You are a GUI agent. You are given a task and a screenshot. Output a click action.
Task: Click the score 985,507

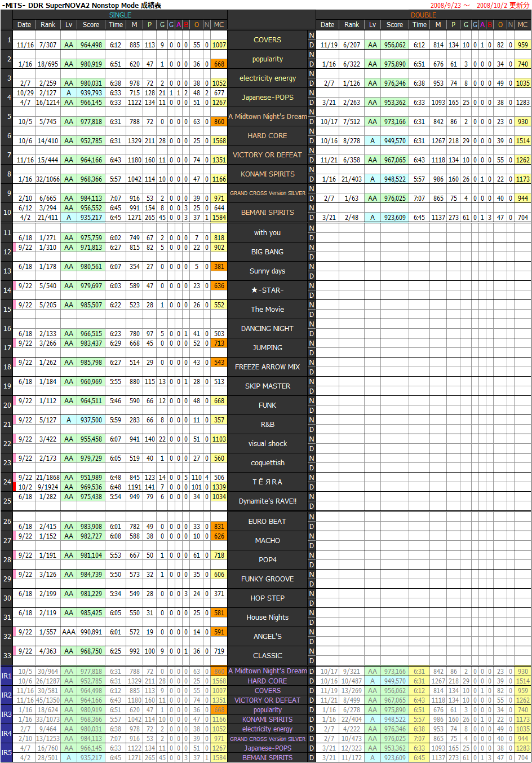pyautogui.click(x=91, y=305)
